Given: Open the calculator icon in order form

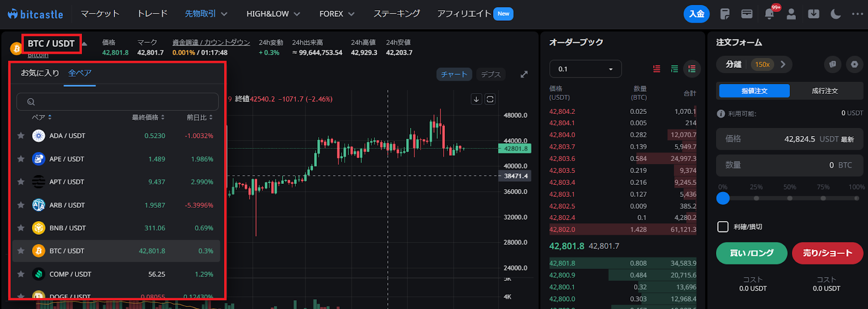Looking at the screenshot, I should tap(833, 64).
